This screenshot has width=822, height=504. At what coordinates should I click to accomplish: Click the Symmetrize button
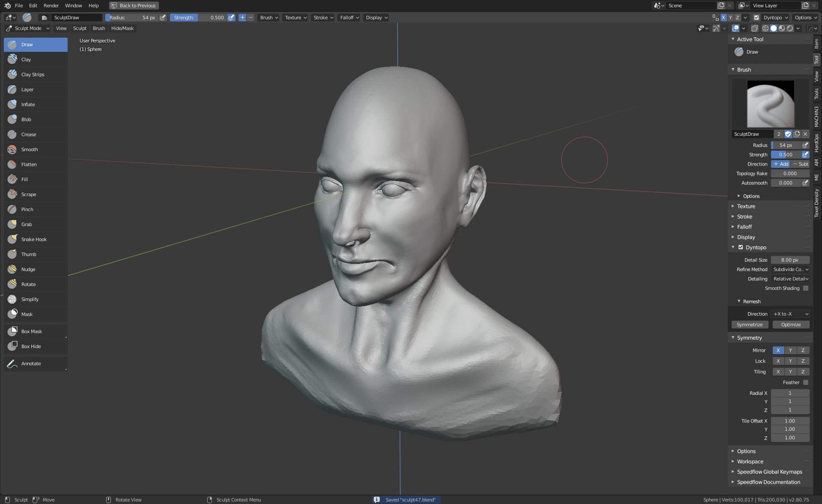[750, 325]
